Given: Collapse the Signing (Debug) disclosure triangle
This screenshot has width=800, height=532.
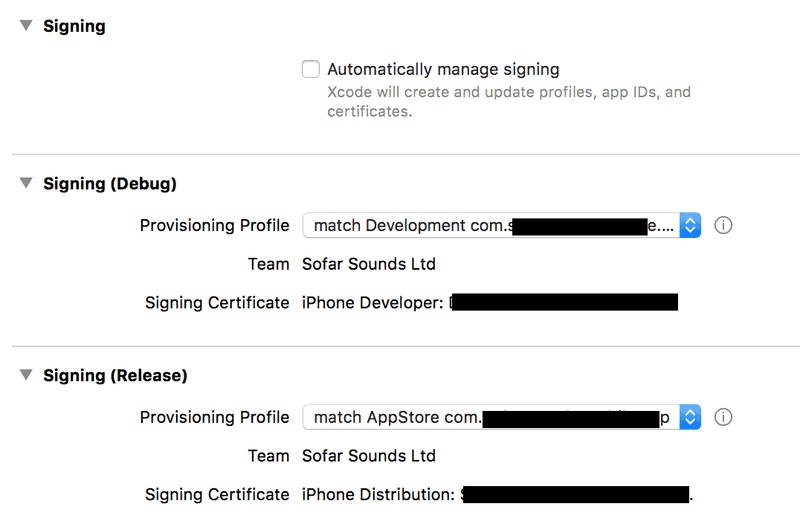Looking at the screenshot, I should tap(25, 184).
